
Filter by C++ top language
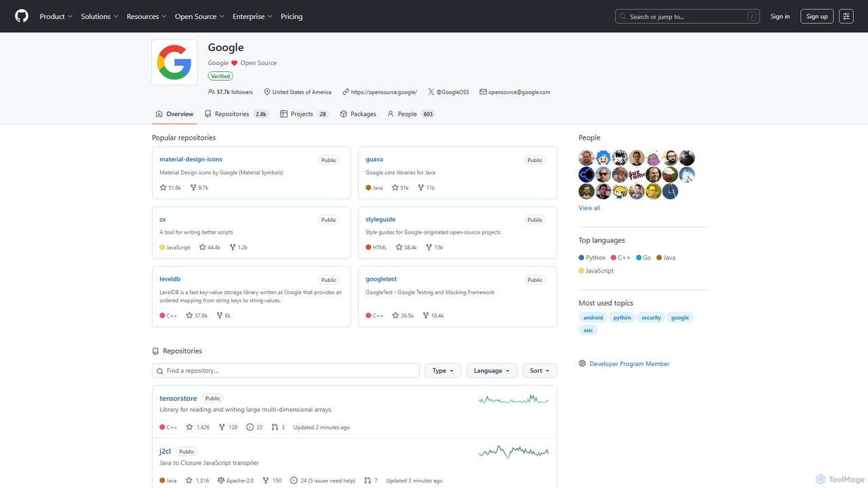[620, 258]
